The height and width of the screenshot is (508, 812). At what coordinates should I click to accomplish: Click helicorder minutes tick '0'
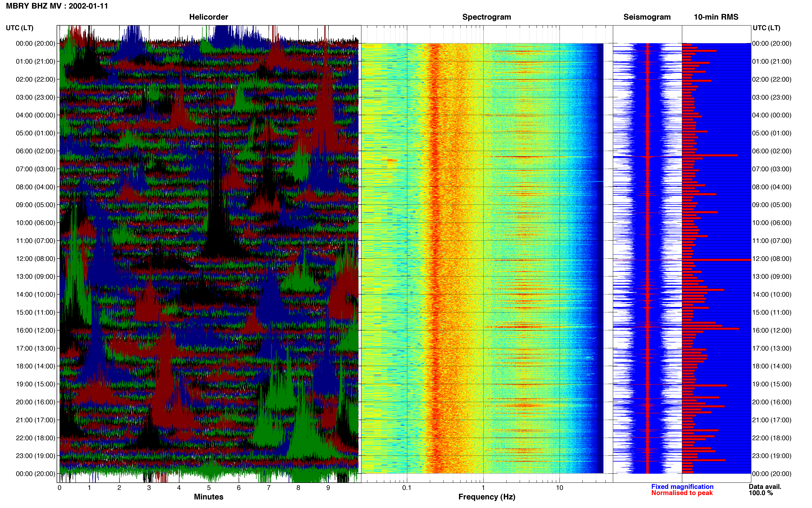[x=59, y=488]
